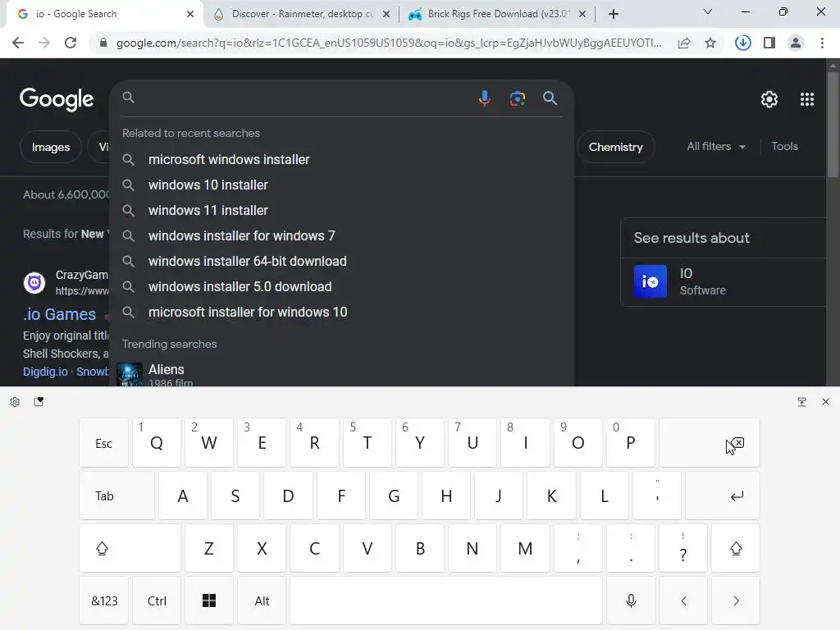Image resolution: width=840 pixels, height=630 pixels.
Task: Toggle Chrome side panel icon
Action: click(769, 43)
